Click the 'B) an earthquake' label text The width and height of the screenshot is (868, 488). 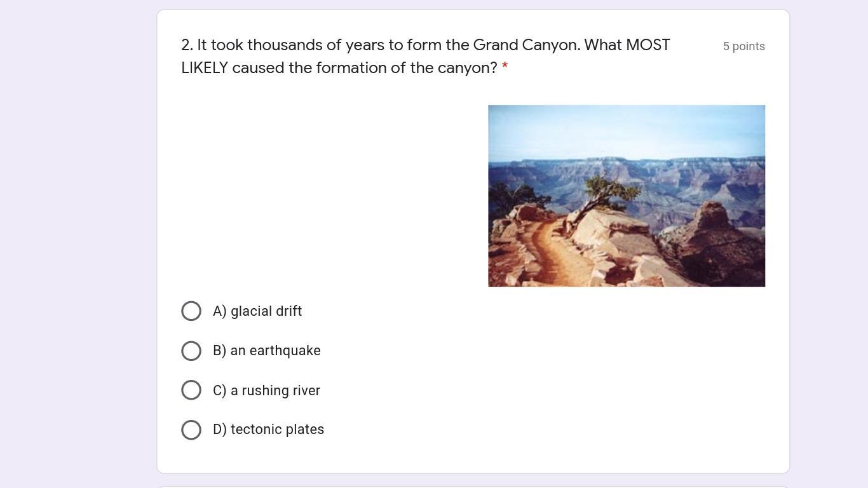coord(267,351)
